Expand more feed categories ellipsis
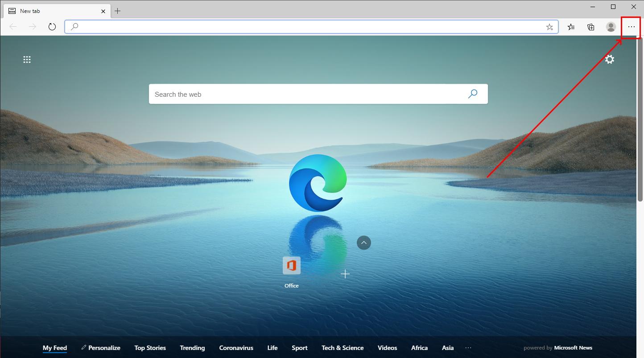The height and width of the screenshot is (358, 644). (x=468, y=348)
